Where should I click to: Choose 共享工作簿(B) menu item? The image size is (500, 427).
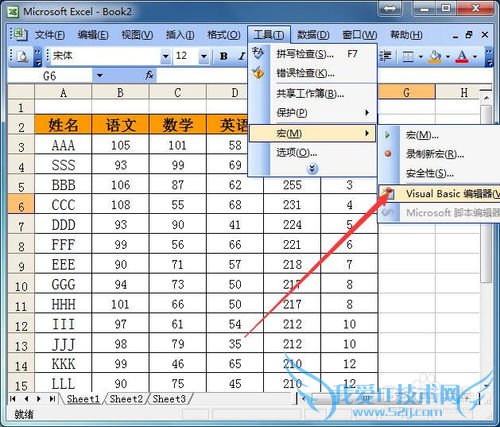click(x=313, y=94)
